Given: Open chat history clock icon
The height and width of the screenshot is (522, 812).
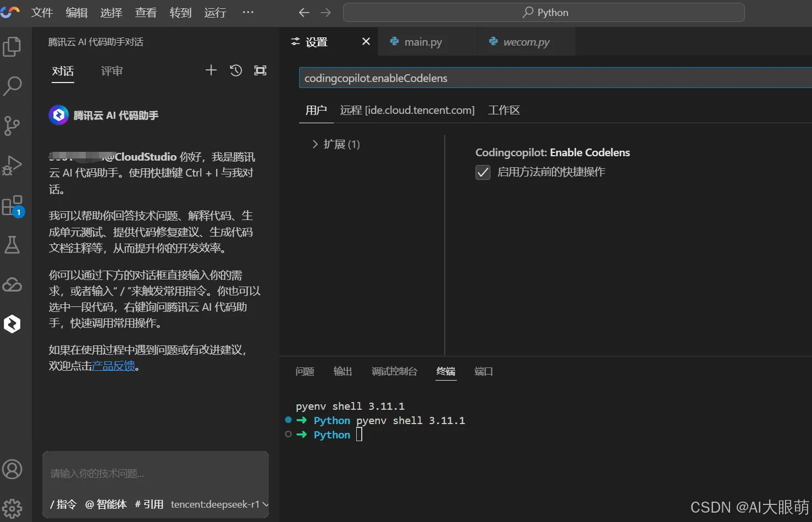Looking at the screenshot, I should point(236,70).
